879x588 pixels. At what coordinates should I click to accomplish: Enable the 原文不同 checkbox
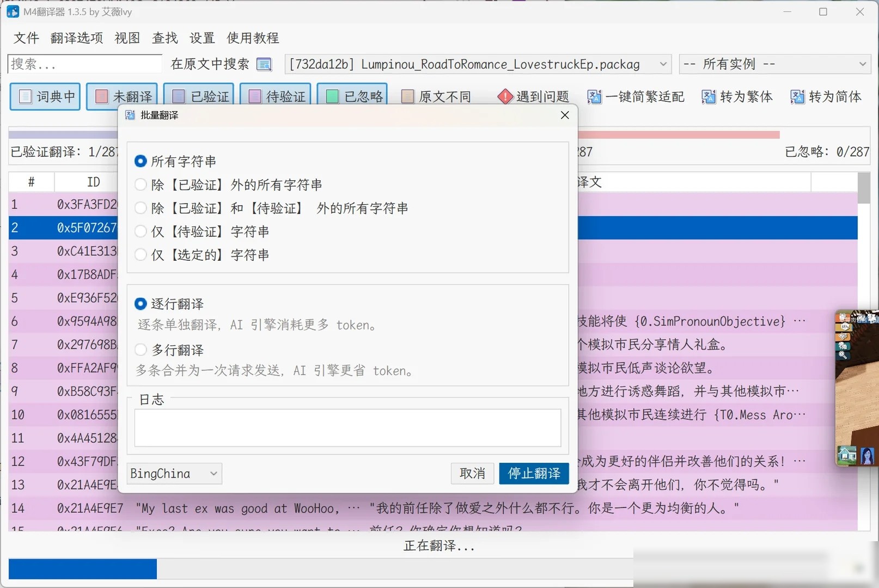coord(407,97)
